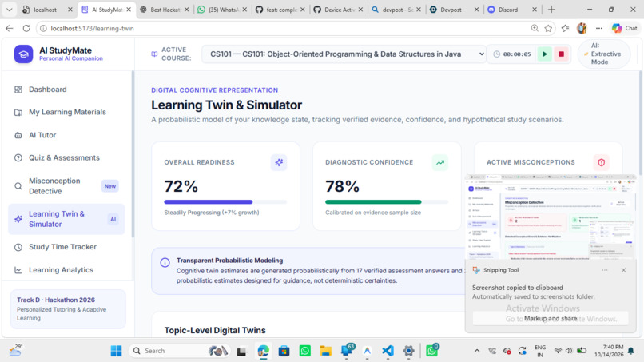Click the Overall Readiness sparkle icon
The height and width of the screenshot is (362, 644).
(279, 162)
